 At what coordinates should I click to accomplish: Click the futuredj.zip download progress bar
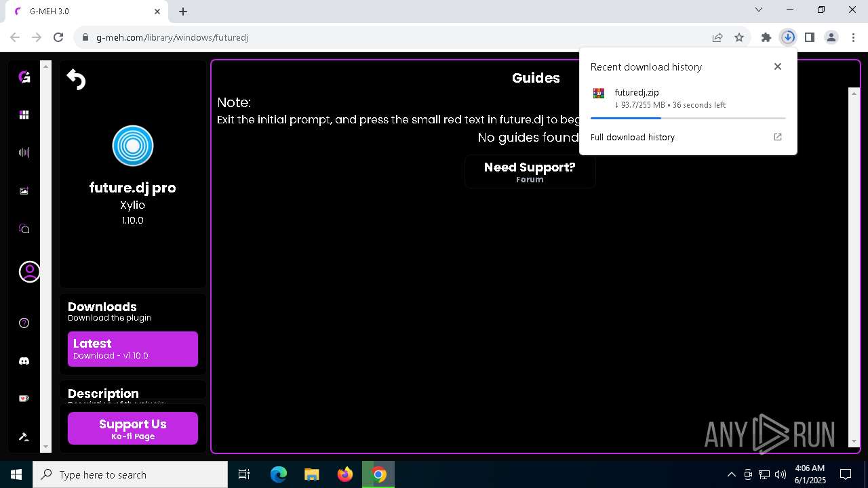pyautogui.click(x=688, y=118)
